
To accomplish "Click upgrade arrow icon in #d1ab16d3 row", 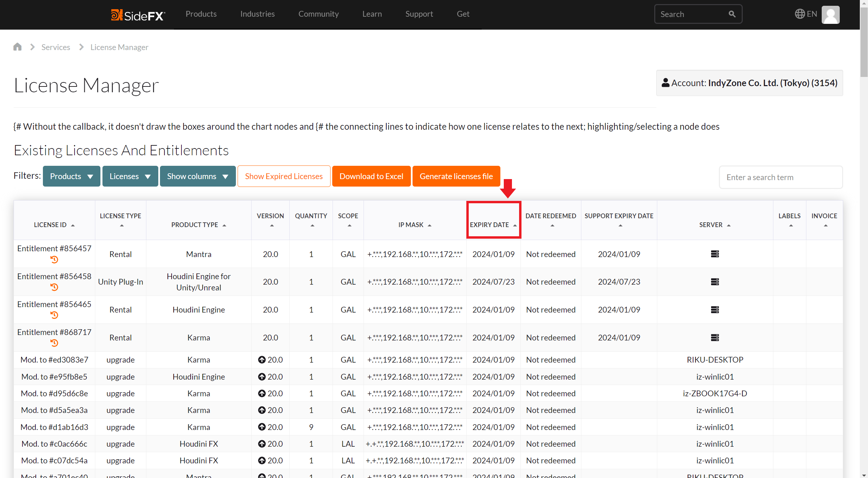I will click(262, 427).
